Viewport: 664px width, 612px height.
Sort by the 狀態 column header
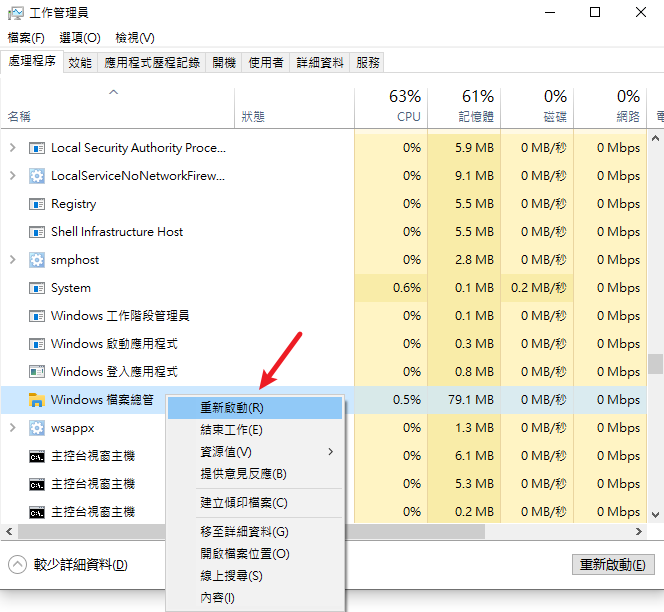click(x=294, y=108)
